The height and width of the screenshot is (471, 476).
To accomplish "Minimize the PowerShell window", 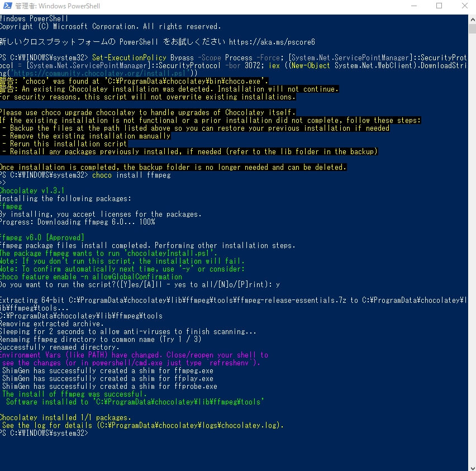I will (414, 6).
